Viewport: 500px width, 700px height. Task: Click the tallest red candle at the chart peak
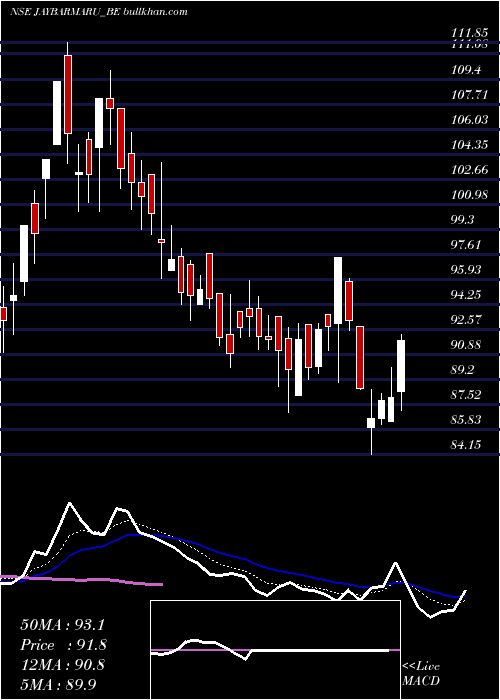68,94
